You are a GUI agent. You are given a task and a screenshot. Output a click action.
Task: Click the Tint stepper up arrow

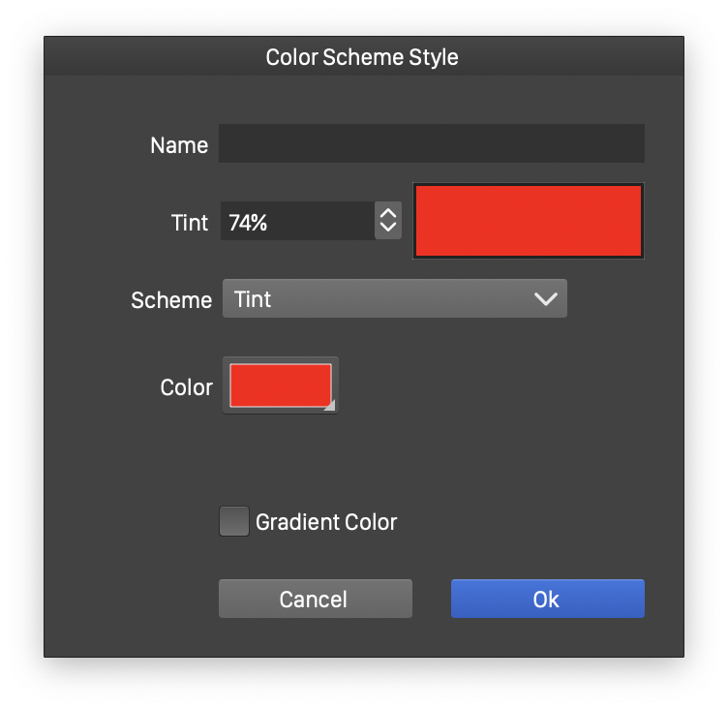point(388,213)
